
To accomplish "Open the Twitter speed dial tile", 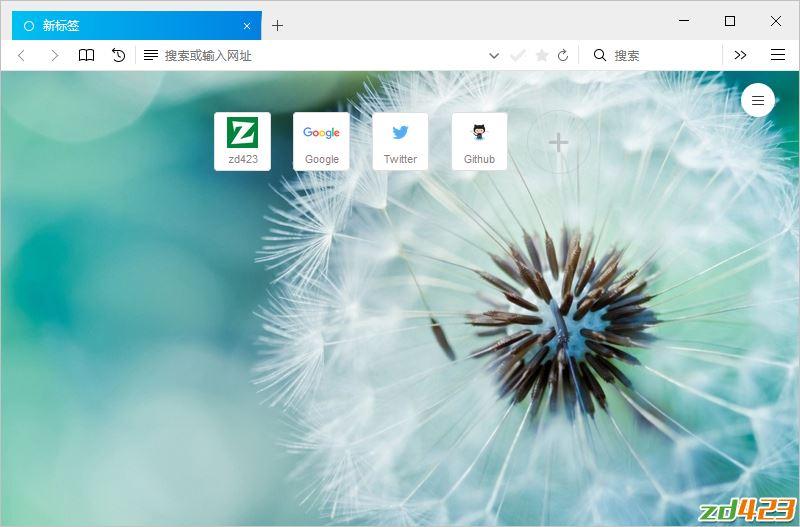I will (401, 141).
